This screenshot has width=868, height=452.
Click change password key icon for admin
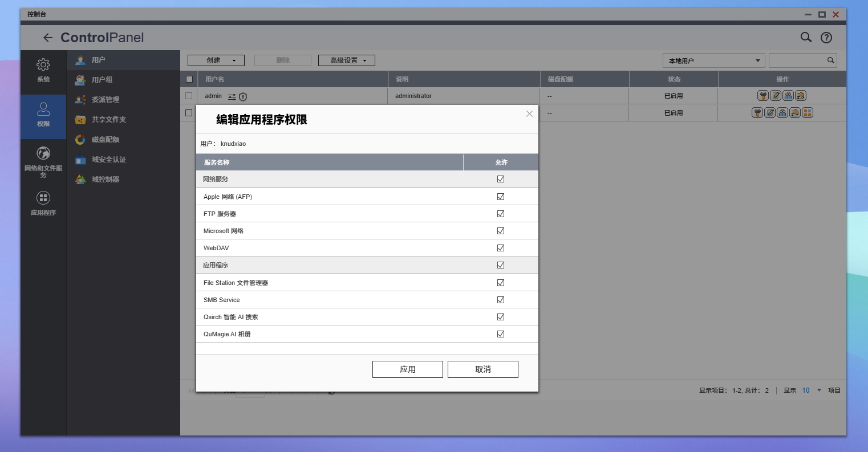763,96
